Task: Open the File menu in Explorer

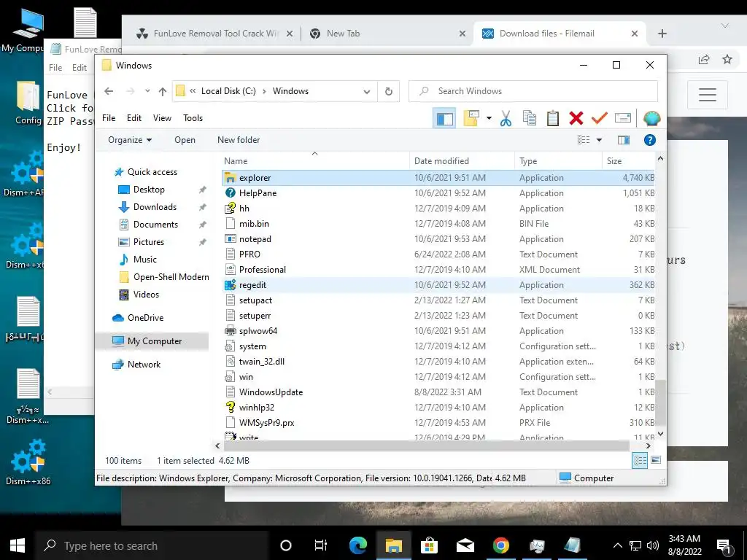Action: tap(109, 117)
